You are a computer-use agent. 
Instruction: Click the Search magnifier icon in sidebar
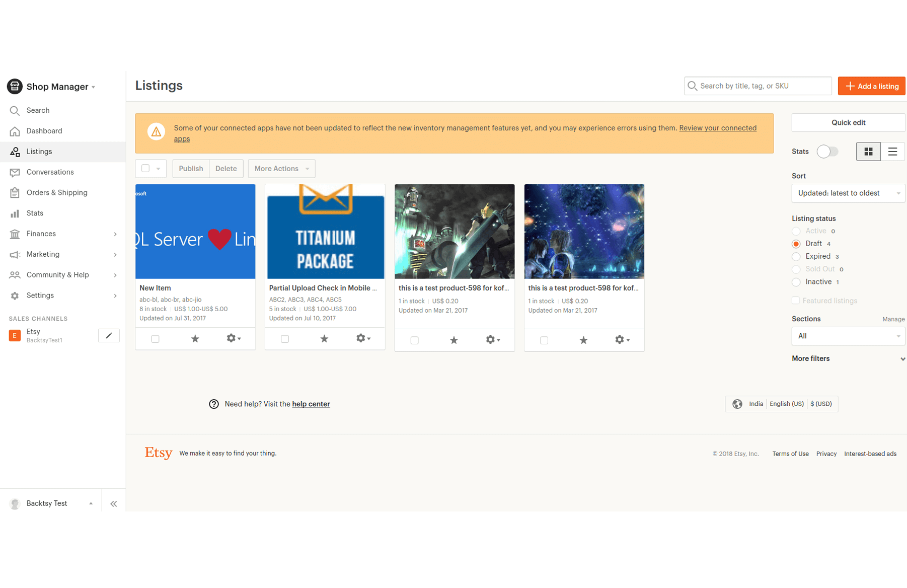15,111
